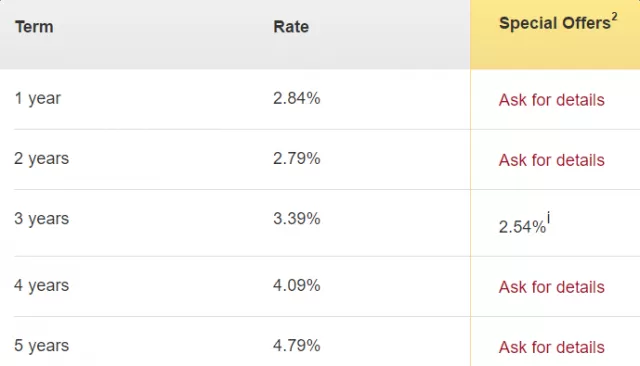Select the 4.79% rate cell
This screenshot has width=640, height=366.
tap(297, 346)
